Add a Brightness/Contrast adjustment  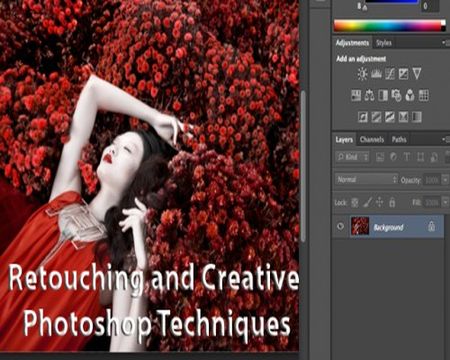pos(362,74)
